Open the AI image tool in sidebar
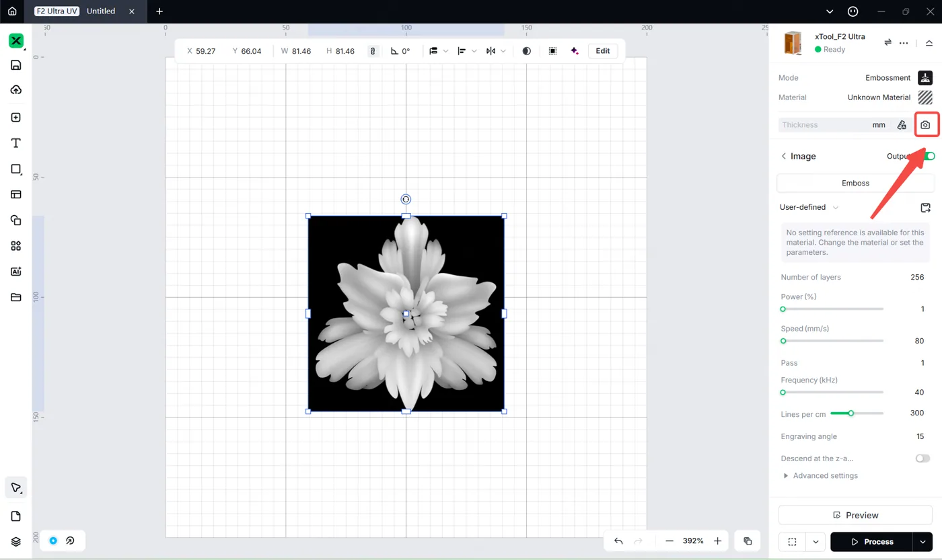 [16, 272]
